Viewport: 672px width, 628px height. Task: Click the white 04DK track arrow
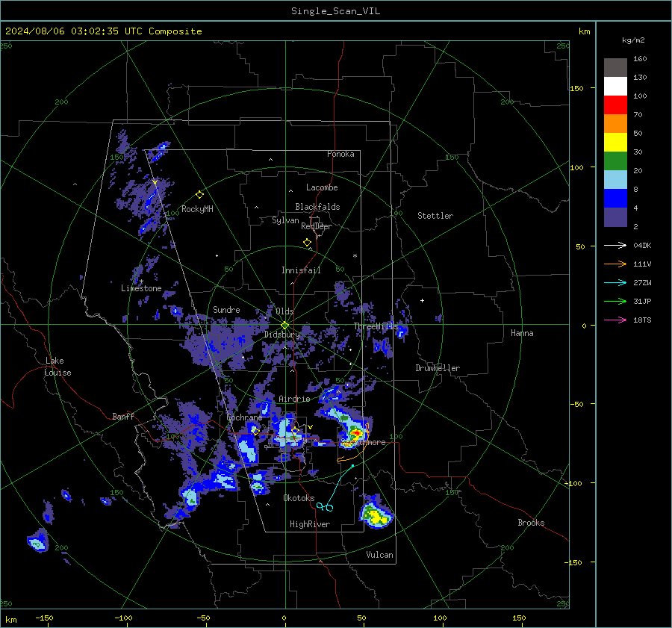(x=615, y=245)
